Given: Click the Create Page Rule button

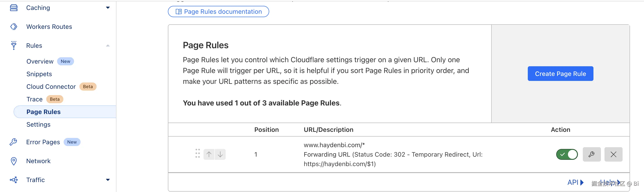Looking at the screenshot, I should 560,74.
